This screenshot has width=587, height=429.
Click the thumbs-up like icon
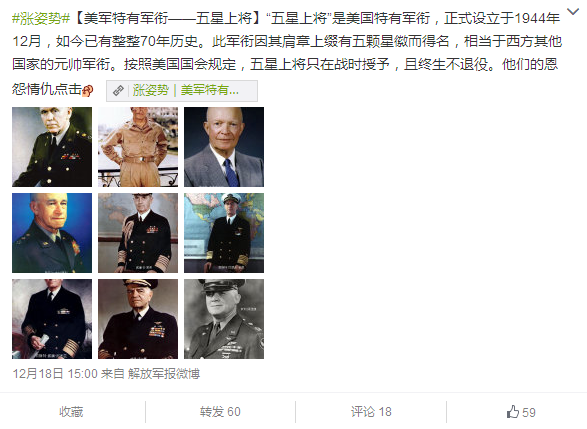(x=513, y=412)
